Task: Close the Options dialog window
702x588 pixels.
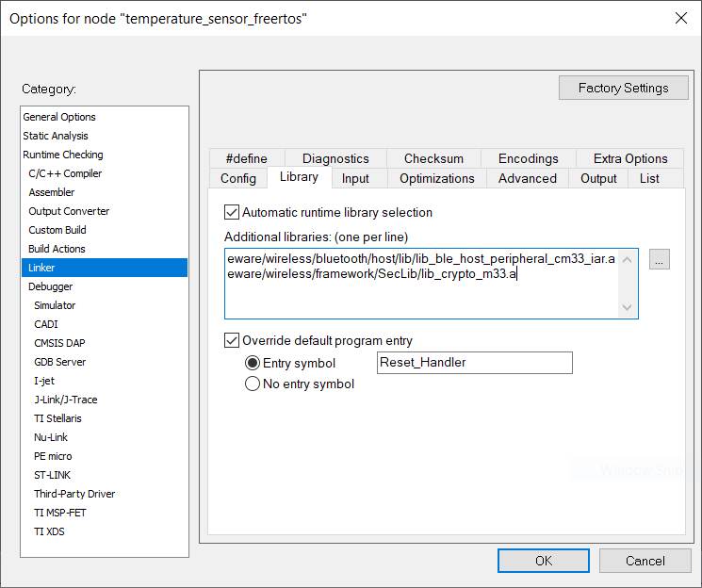Action: (680, 18)
